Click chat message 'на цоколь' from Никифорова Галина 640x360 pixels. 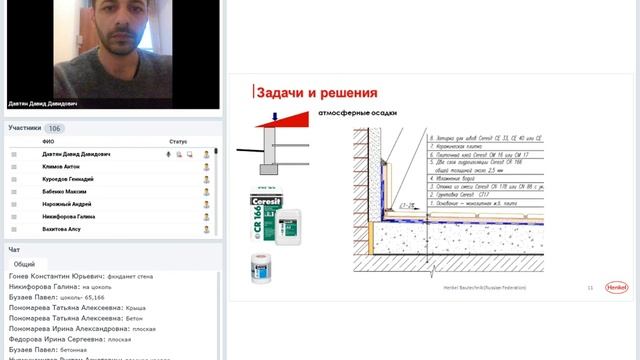(60, 287)
